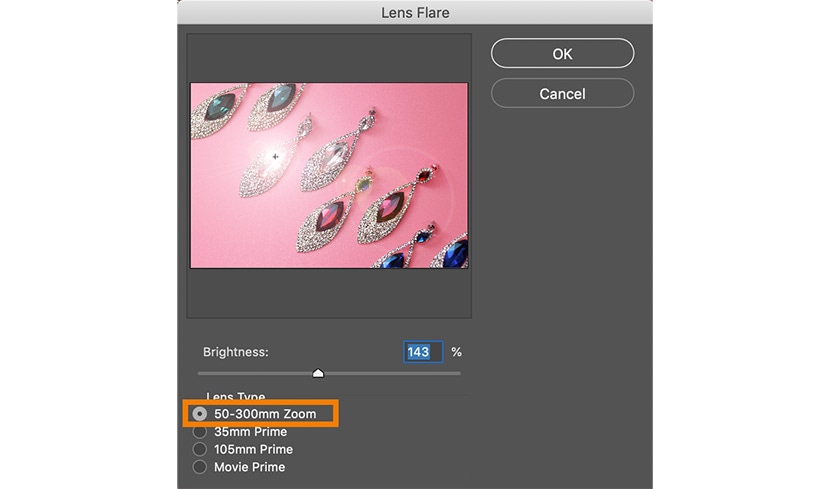Click the Brightness percentage input field
The image size is (830, 489).
coord(422,352)
